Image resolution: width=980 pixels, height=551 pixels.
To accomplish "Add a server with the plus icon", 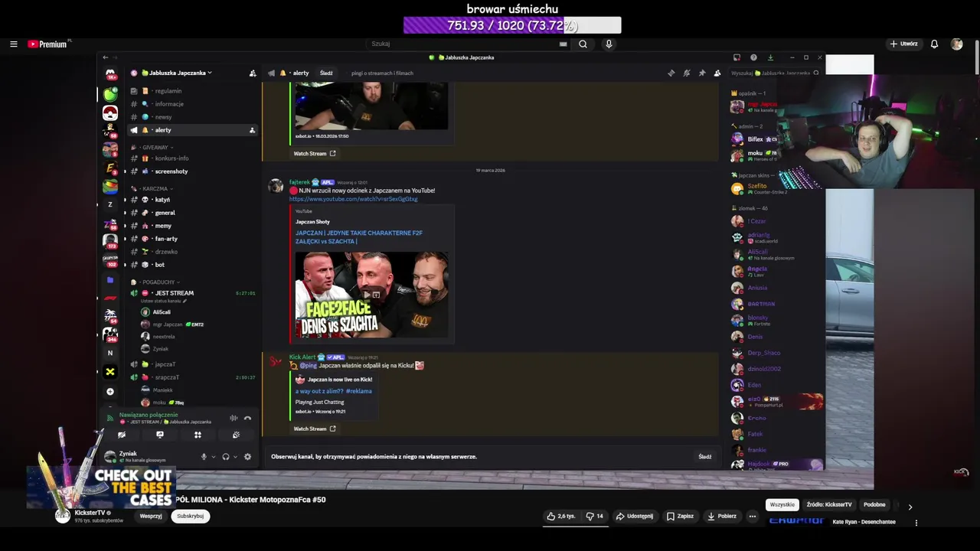I will [x=110, y=391].
